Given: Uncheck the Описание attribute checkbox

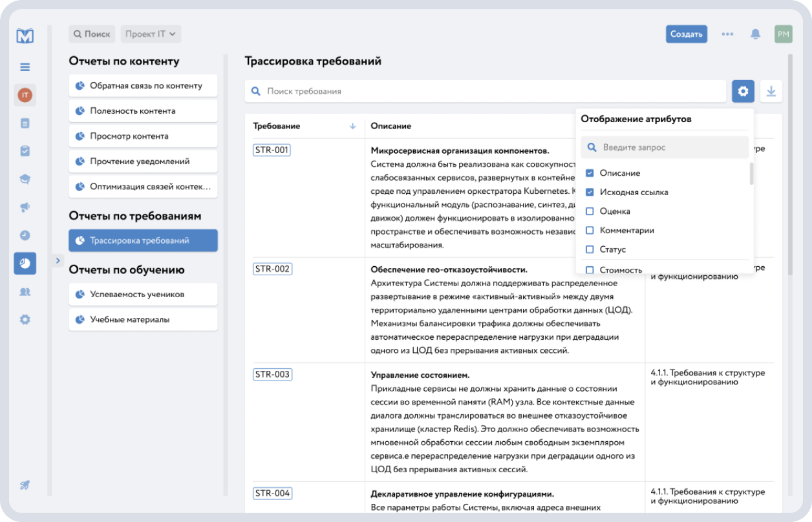Looking at the screenshot, I should (x=590, y=173).
